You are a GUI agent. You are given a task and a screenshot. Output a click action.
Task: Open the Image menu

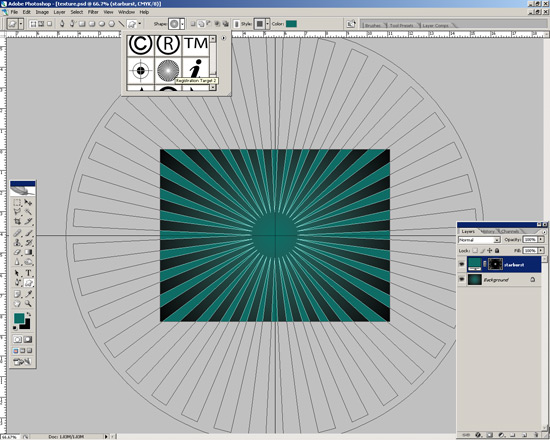click(x=42, y=12)
